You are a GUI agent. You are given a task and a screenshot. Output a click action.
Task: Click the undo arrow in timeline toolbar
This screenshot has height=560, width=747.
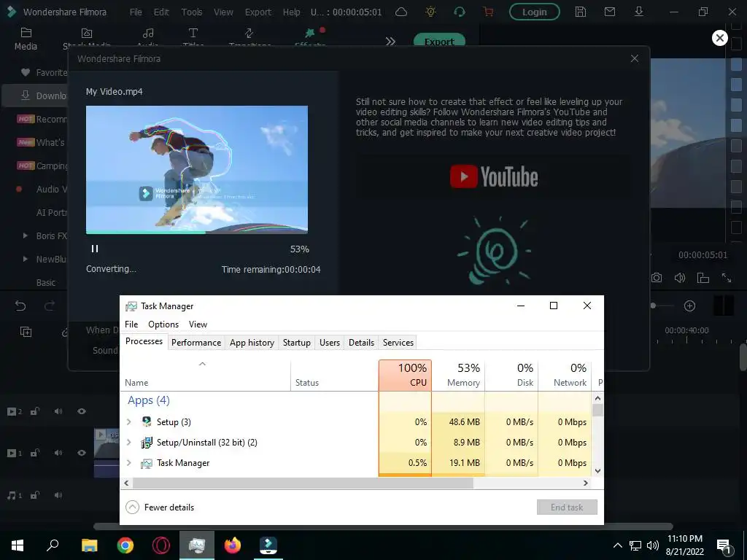(20, 306)
